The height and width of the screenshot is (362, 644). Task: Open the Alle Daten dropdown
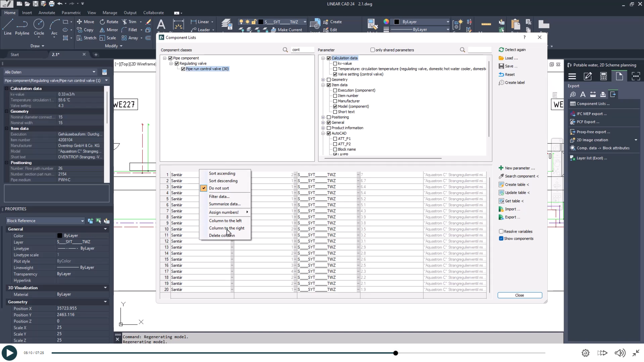94,72
